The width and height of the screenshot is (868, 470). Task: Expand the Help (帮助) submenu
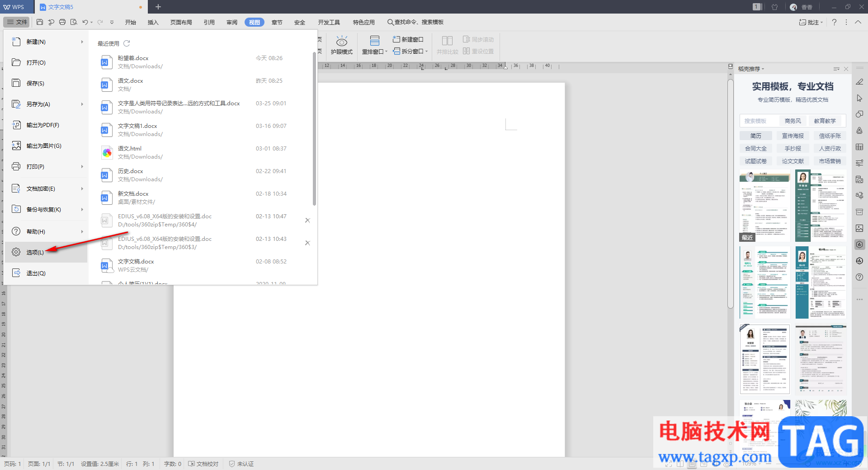(82, 231)
